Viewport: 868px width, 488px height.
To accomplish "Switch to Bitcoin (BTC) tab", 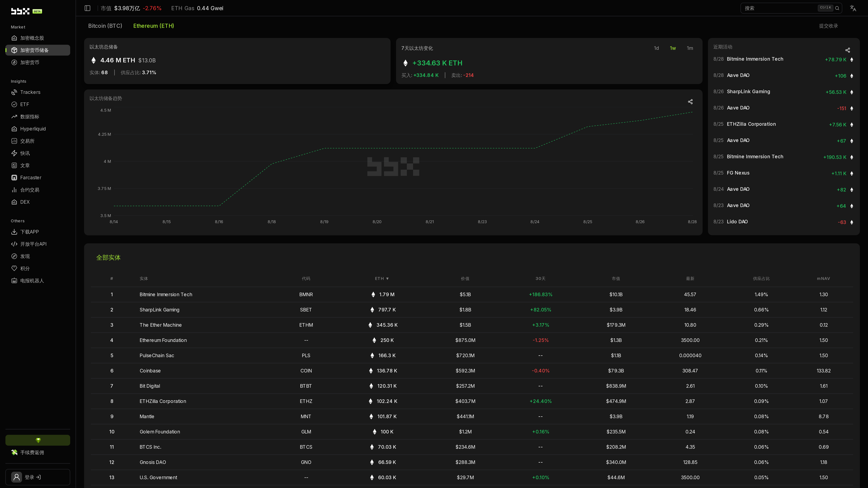I will pyautogui.click(x=105, y=26).
